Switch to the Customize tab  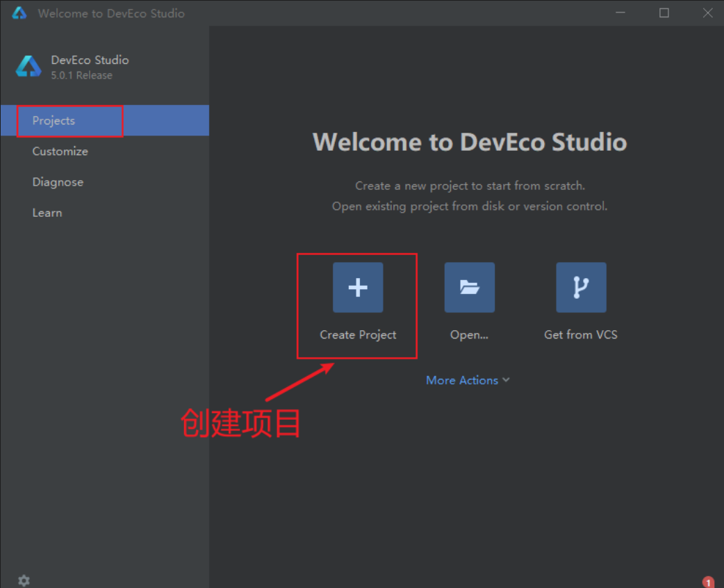click(105, 151)
